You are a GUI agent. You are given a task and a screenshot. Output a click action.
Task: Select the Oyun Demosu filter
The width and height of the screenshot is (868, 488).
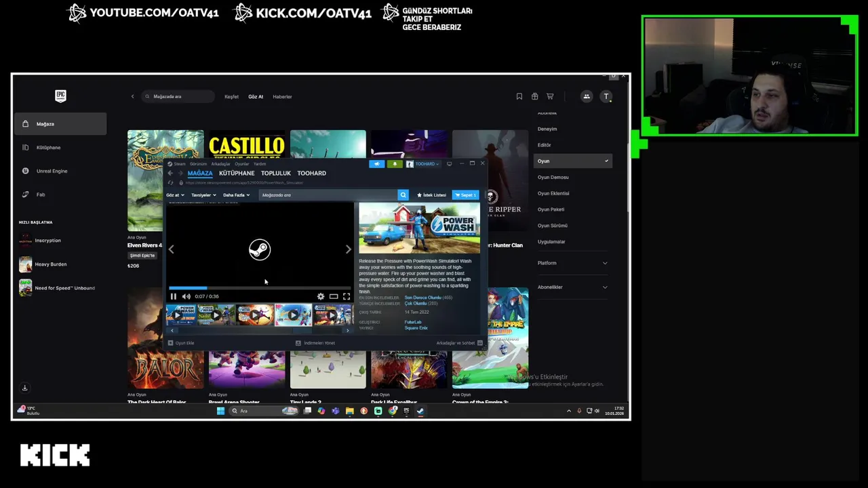point(553,177)
